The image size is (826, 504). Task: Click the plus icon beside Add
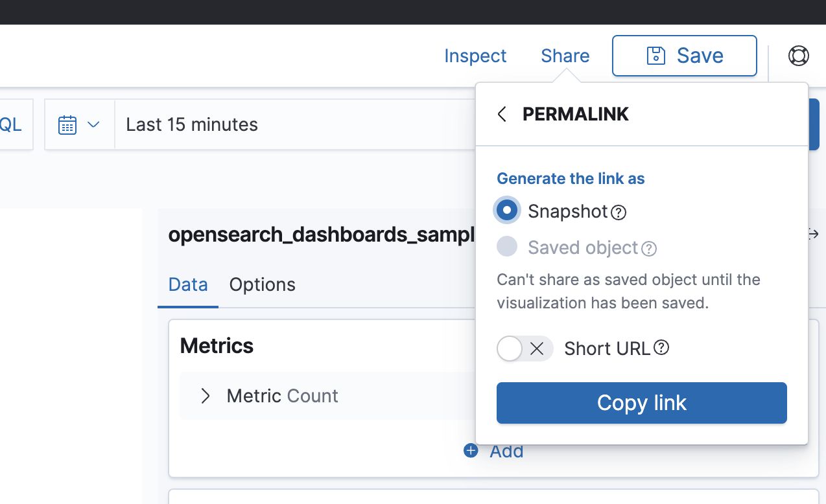(x=470, y=450)
